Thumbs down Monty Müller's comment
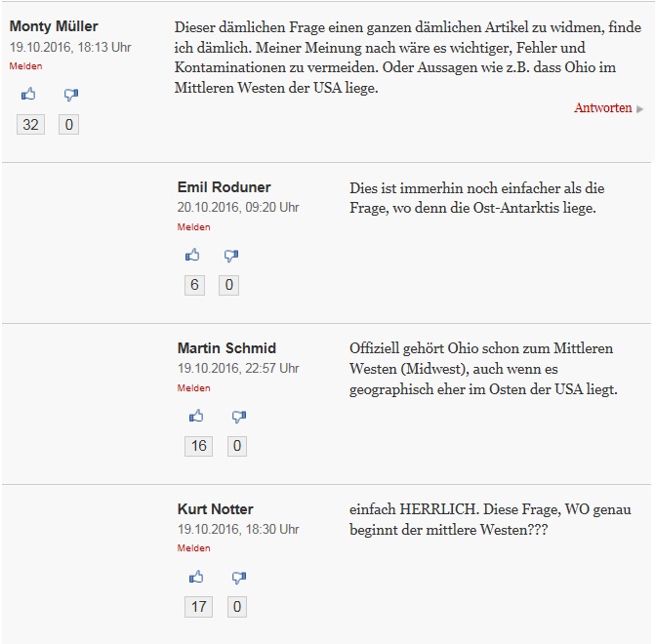The height and width of the screenshot is (644, 655). pos(70,95)
